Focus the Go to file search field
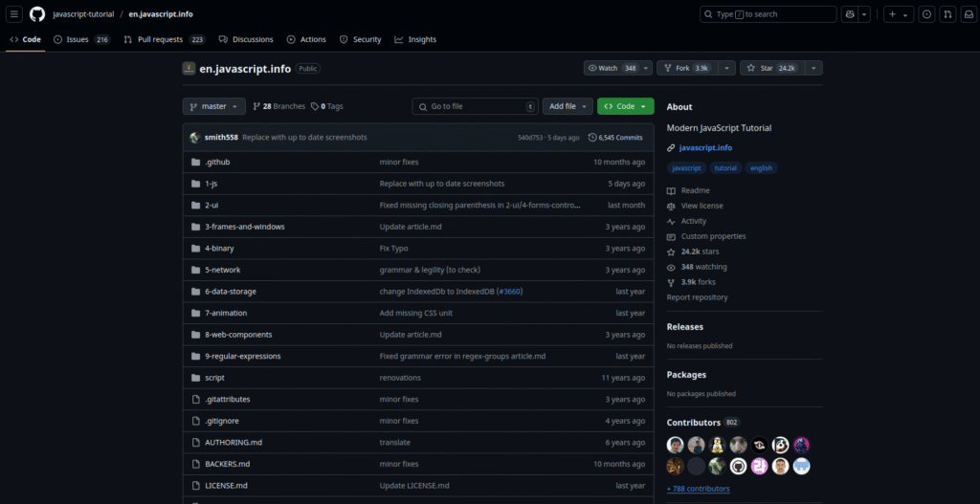The width and height of the screenshot is (980, 504). (x=475, y=106)
